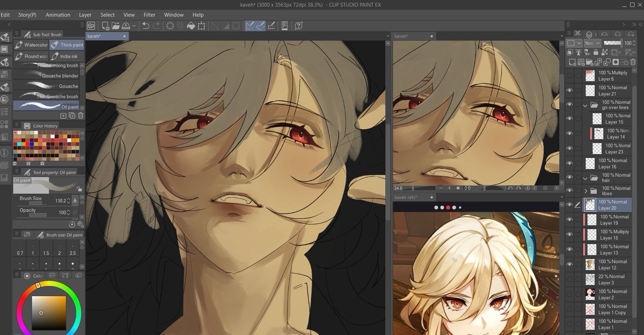The width and height of the screenshot is (644, 335).
Task: Open the Story(P) menu
Action: click(x=27, y=14)
